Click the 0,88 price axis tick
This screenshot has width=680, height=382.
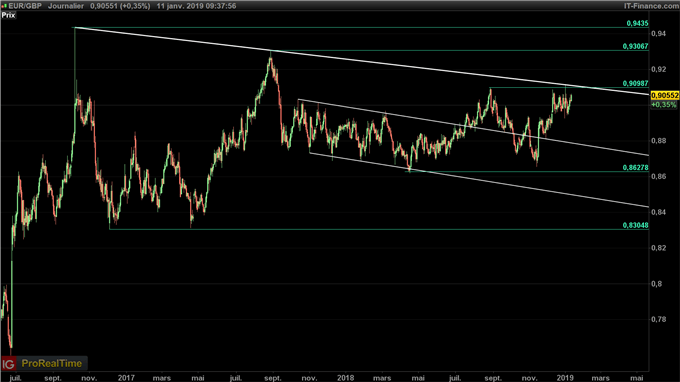658,140
